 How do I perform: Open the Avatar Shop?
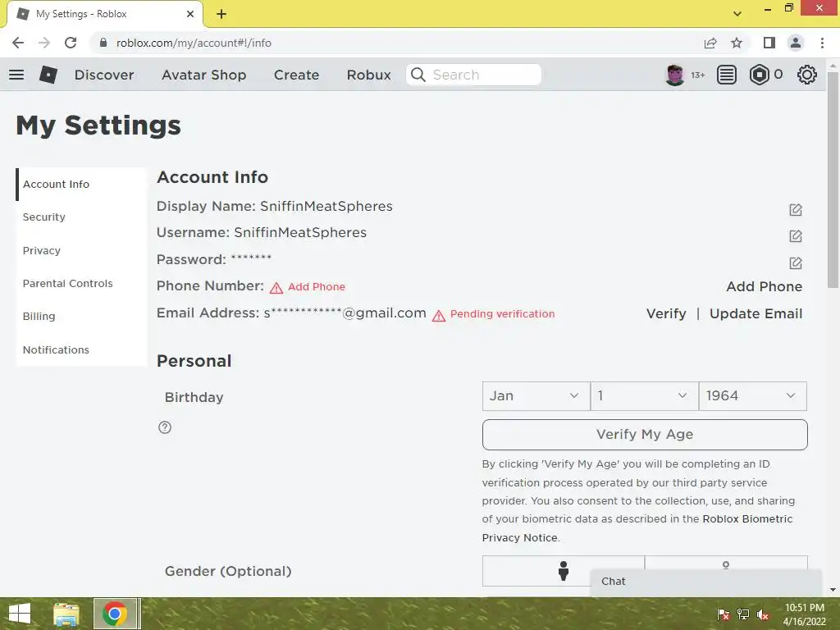click(x=204, y=75)
